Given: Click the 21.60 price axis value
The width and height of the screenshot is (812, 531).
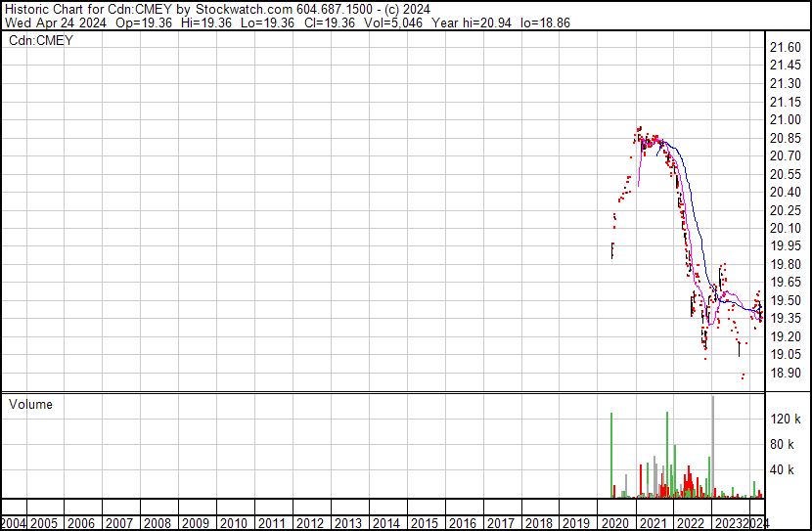Looking at the screenshot, I should pyautogui.click(x=786, y=47).
